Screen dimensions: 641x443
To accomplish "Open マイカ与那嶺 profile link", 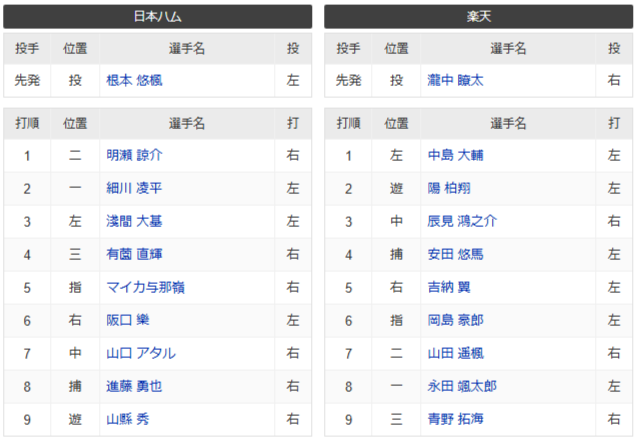I will coord(145,288).
